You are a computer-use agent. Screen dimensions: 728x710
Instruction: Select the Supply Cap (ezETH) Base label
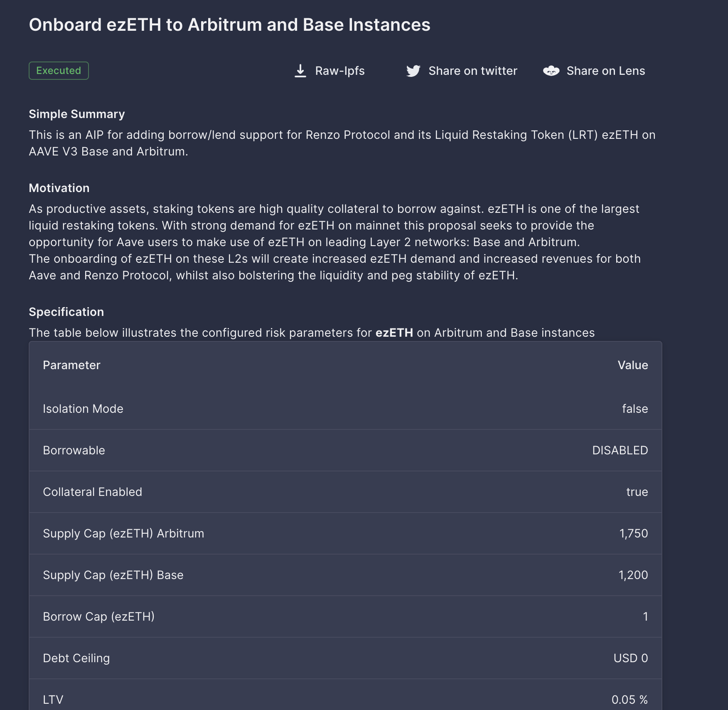click(113, 575)
